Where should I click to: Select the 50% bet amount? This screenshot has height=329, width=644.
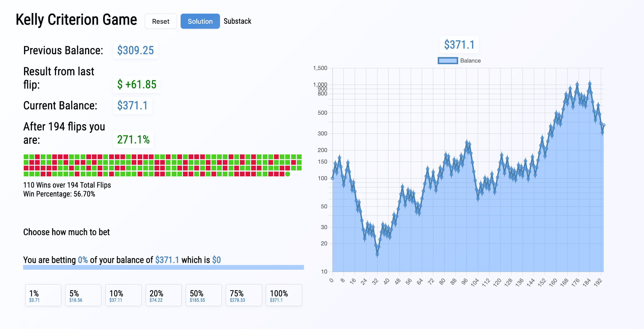[203, 295]
